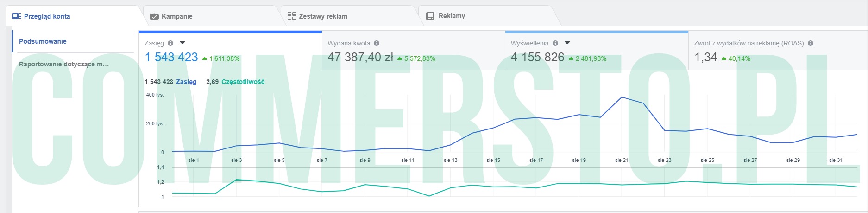868x213 pixels.
Task: Open the Wyświetlenia metric dropdown arrow
Action: pos(567,43)
